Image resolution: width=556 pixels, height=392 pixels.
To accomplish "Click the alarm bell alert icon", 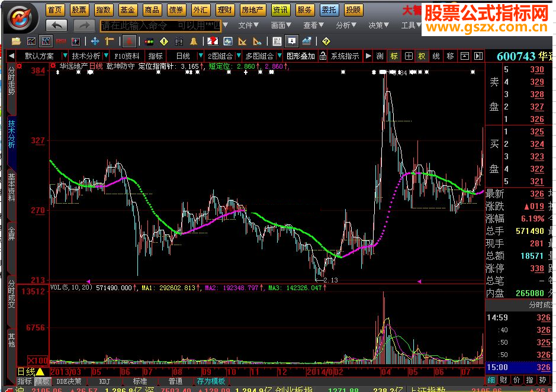I will pyautogui.click(x=193, y=41).
